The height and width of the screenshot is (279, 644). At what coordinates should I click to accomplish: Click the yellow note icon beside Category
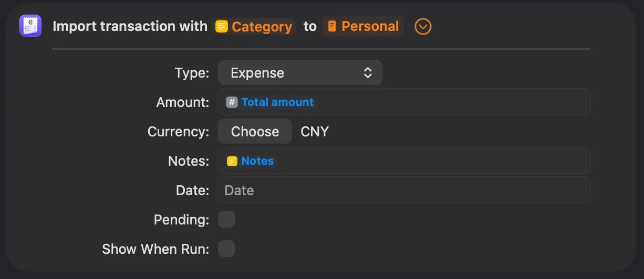222,27
